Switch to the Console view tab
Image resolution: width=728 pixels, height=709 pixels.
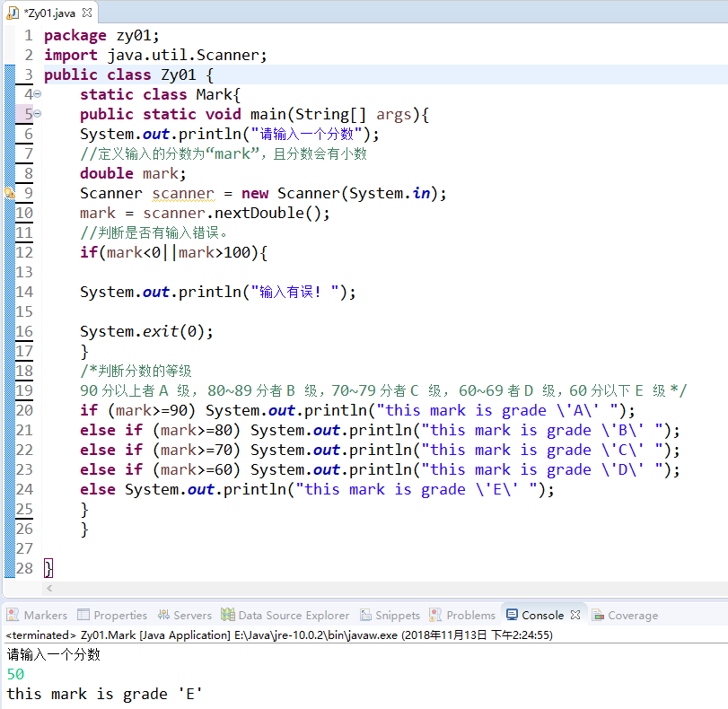[542, 615]
